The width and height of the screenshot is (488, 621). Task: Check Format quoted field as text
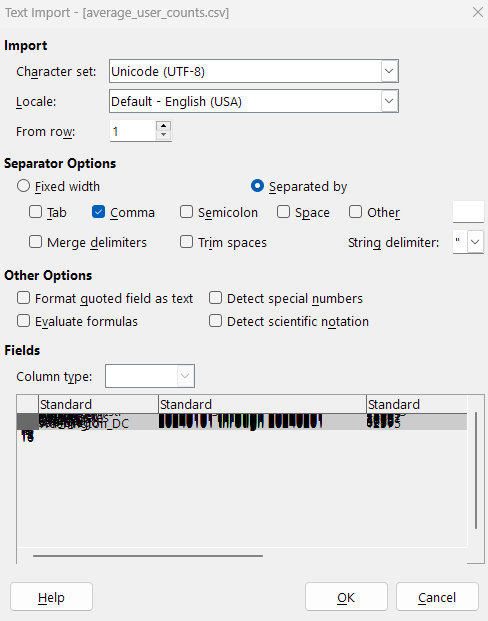(23, 298)
